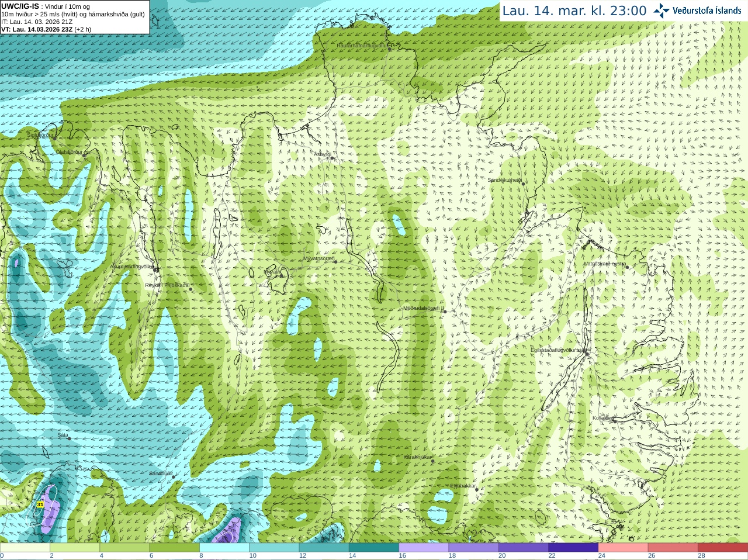Pick the 12–14 m/s teal legend swatch
The image size is (748, 560).
[x=324, y=548]
